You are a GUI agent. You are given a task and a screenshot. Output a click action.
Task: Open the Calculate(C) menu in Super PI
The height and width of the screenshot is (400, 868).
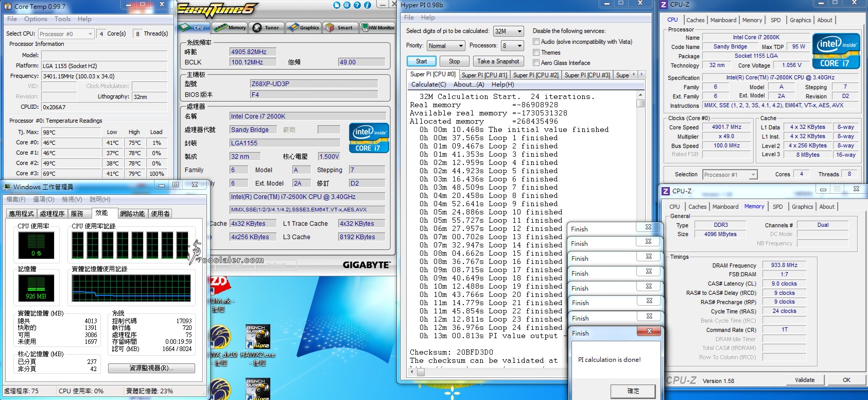pyautogui.click(x=429, y=85)
